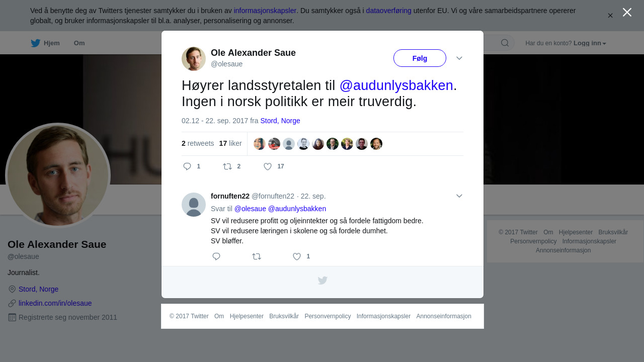This screenshot has width=644, height=362.
Task: Open the @audunlysbakken mention link in the tweet
Action: pos(396,85)
